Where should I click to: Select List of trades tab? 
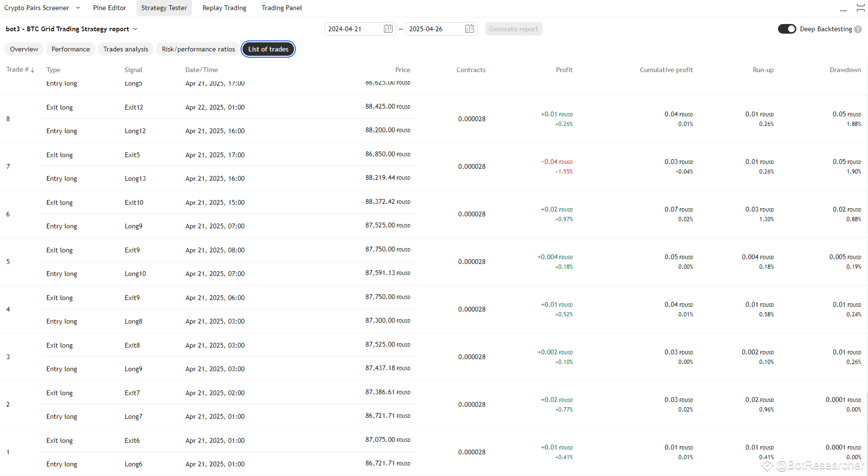[x=268, y=49]
